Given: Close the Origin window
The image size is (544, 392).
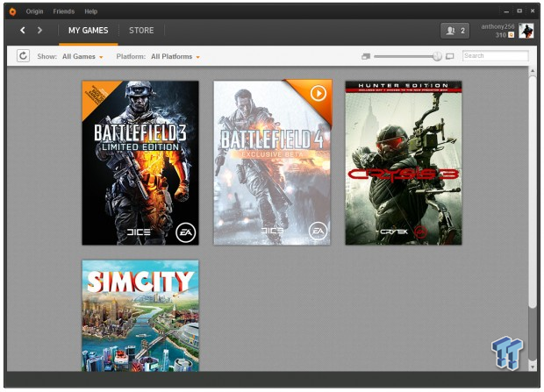Looking at the screenshot, I should pos(533,11).
